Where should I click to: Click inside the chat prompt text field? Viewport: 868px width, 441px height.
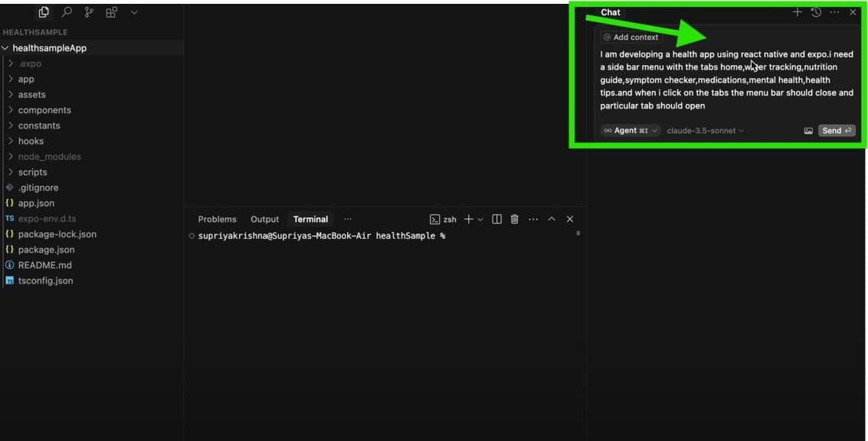click(726, 80)
